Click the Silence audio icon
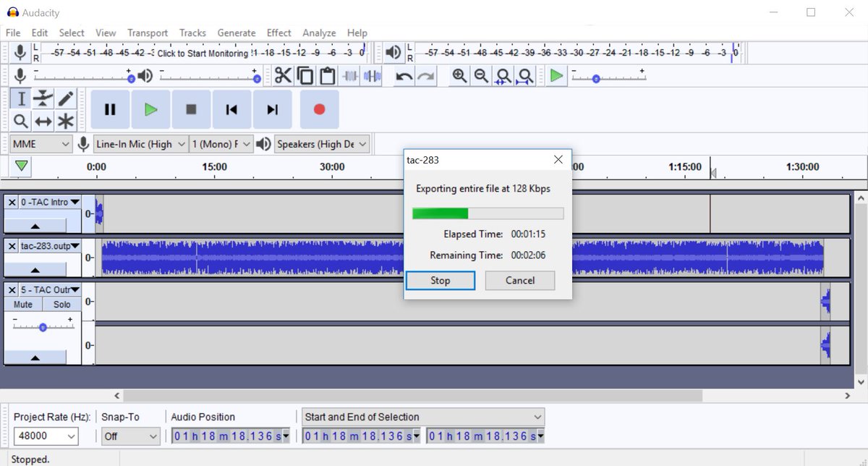The height and width of the screenshot is (466, 868). point(373,75)
